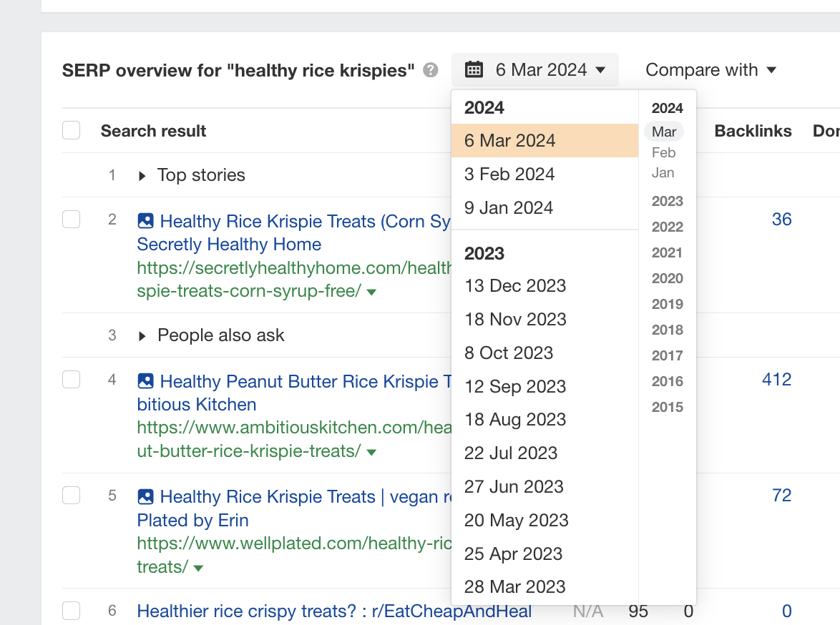Image resolution: width=840 pixels, height=625 pixels.
Task: Click the image thumbnail icon beside result 2
Action: pyautogui.click(x=146, y=221)
